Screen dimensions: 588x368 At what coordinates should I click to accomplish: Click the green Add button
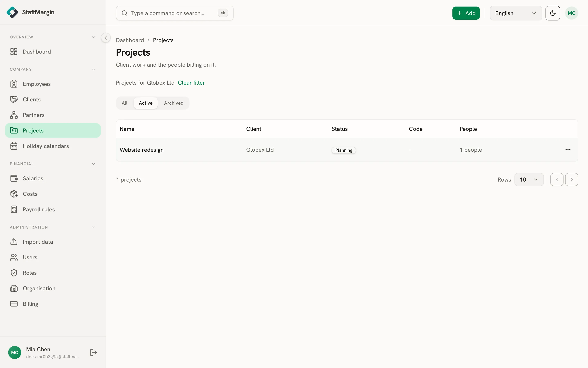click(466, 13)
